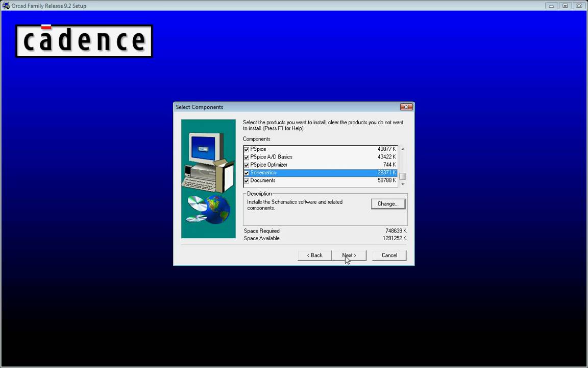Click the Change... button
This screenshot has height=368, width=588.
[388, 204]
